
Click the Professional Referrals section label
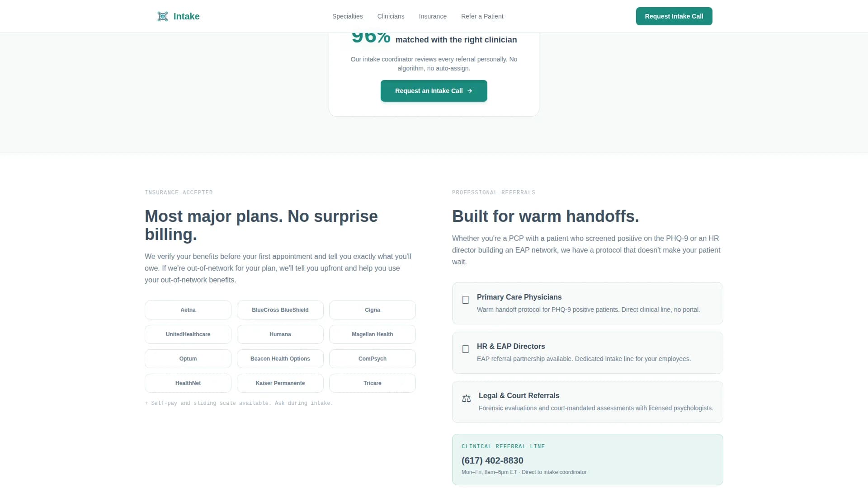(494, 192)
